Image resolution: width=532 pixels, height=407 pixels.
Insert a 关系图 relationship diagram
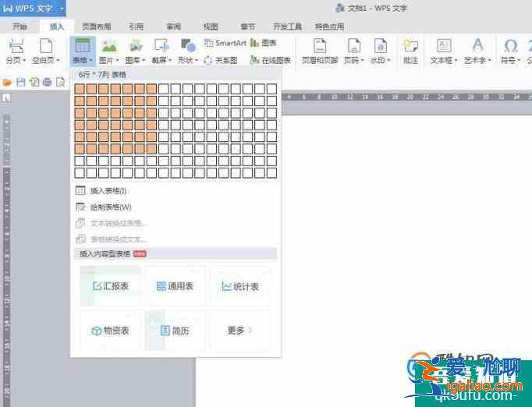(x=221, y=60)
